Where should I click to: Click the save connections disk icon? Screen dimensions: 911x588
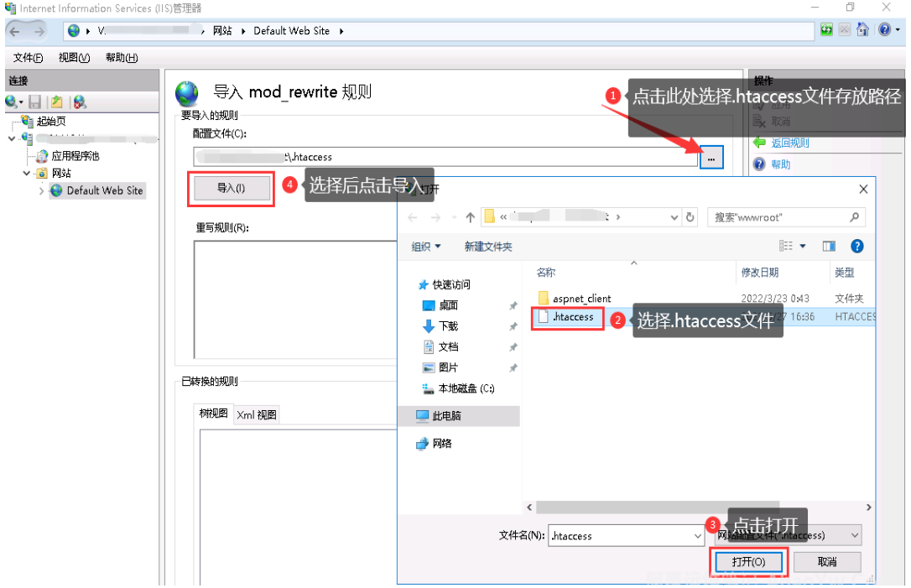[35, 101]
